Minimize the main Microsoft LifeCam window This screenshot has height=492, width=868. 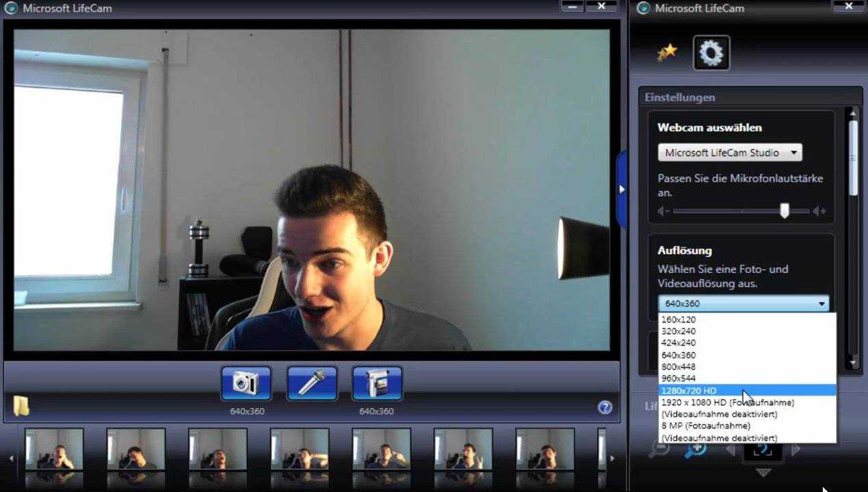coord(573,6)
